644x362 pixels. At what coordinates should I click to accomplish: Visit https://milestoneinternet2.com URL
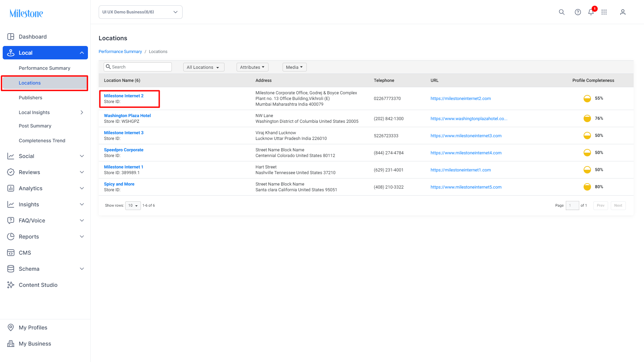[460, 99]
